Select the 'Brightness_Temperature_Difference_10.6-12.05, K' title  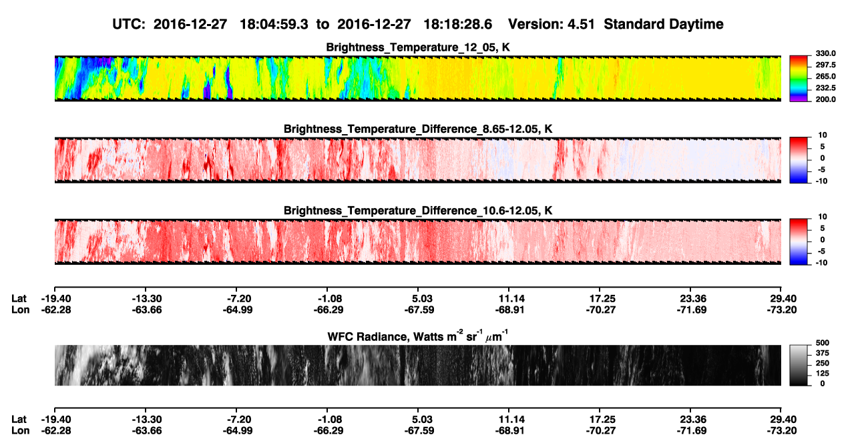click(x=418, y=211)
